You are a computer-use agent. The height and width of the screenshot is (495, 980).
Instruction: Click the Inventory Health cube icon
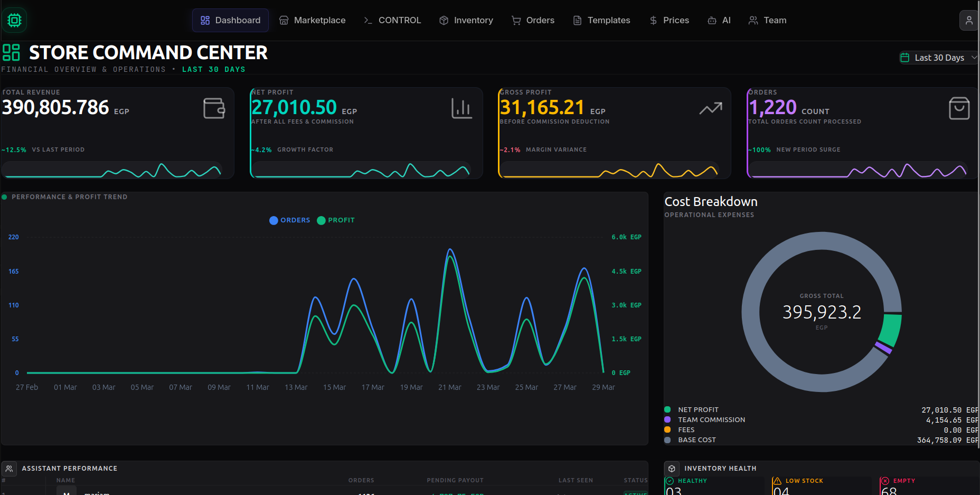coord(672,468)
